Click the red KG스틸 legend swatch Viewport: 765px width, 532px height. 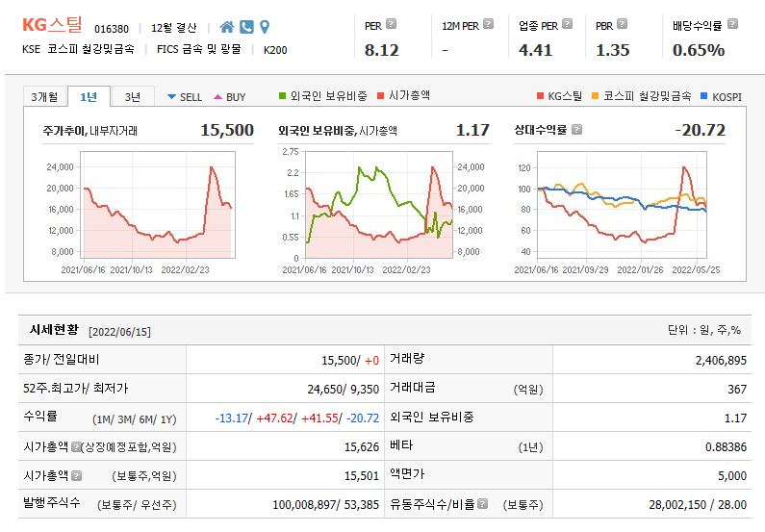click(x=540, y=95)
